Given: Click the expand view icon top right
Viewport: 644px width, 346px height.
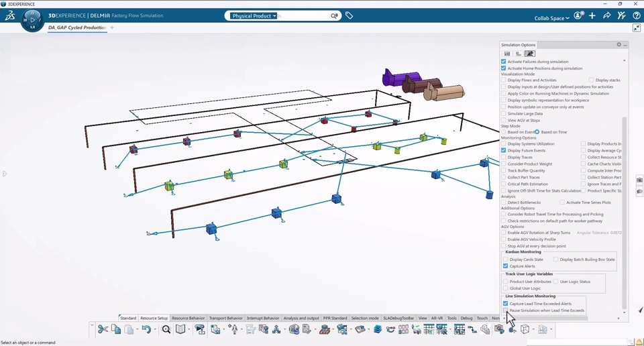Looking at the screenshot, I should click(x=637, y=27).
